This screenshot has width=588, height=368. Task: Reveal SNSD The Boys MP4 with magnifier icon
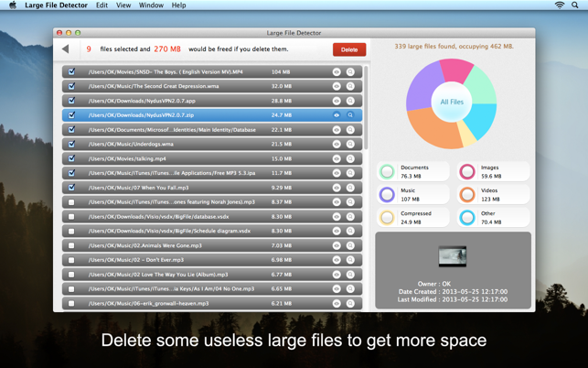pos(350,71)
